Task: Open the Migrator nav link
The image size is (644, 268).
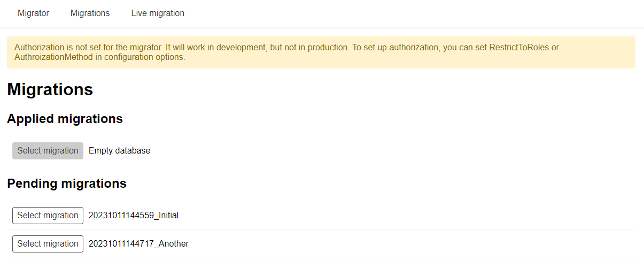Action: click(33, 13)
